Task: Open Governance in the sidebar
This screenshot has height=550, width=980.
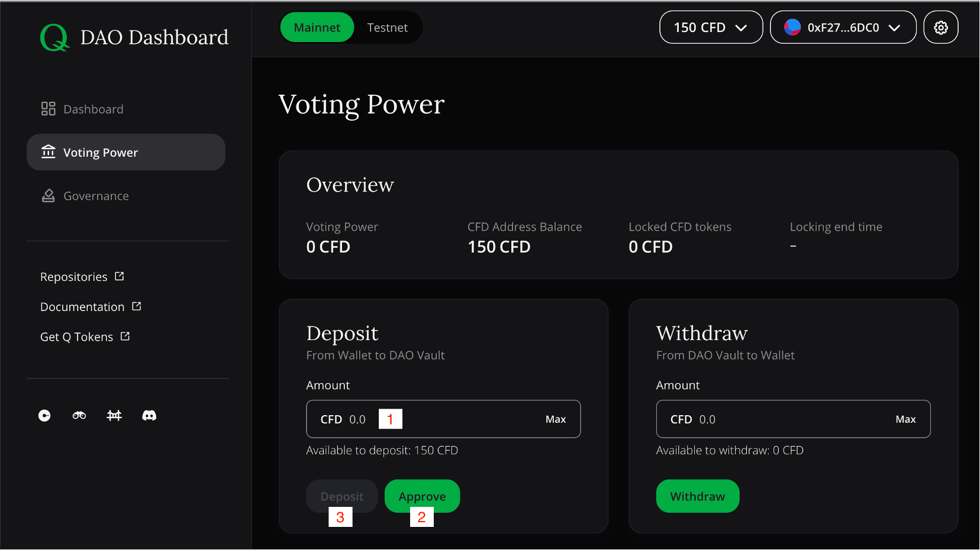Action: (x=96, y=196)
